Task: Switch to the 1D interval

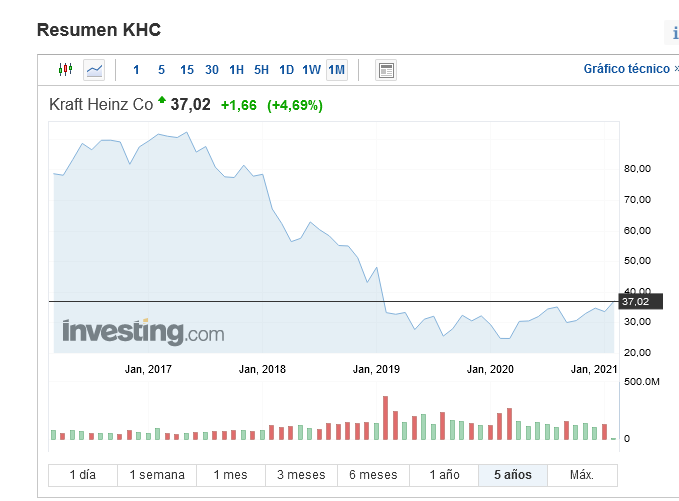Action: tap(286, 70)
